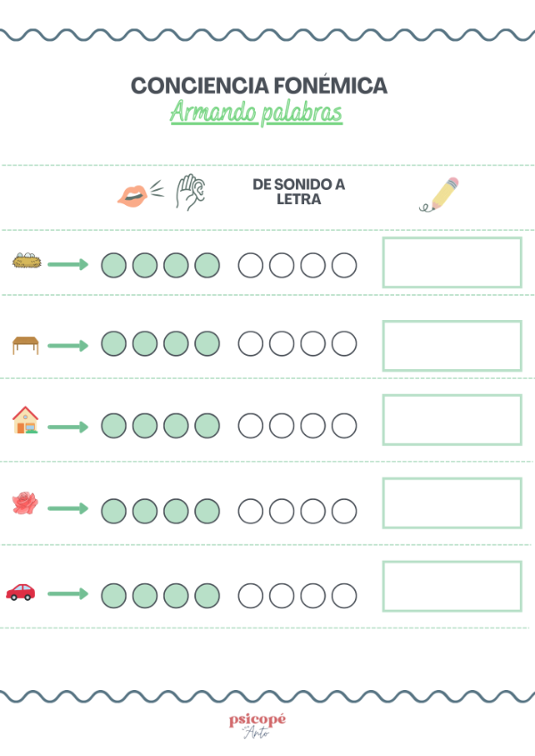Select second empty circle in house row

[282, 426]
